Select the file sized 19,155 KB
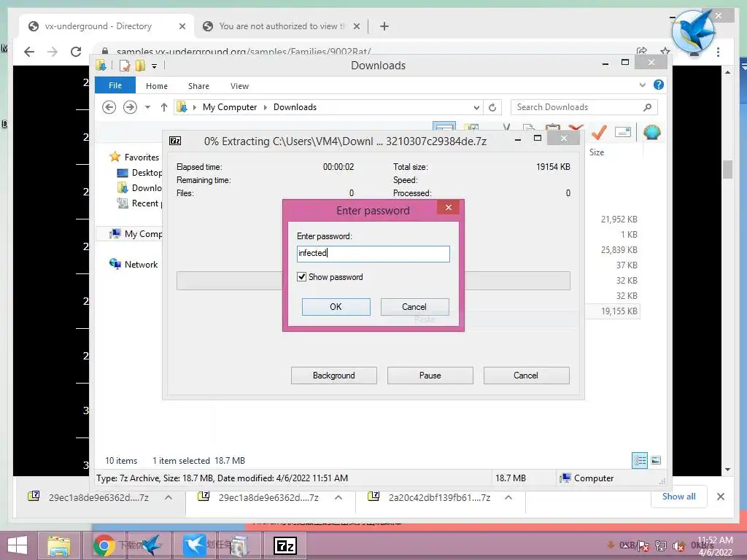Screen dimensions: 747x560 click(x=619, y=311)
